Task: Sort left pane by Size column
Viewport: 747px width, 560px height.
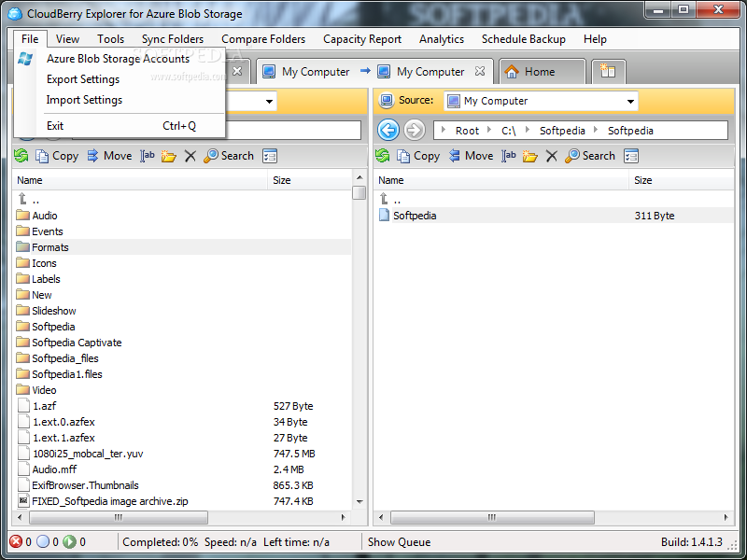Action: (310, 180)
